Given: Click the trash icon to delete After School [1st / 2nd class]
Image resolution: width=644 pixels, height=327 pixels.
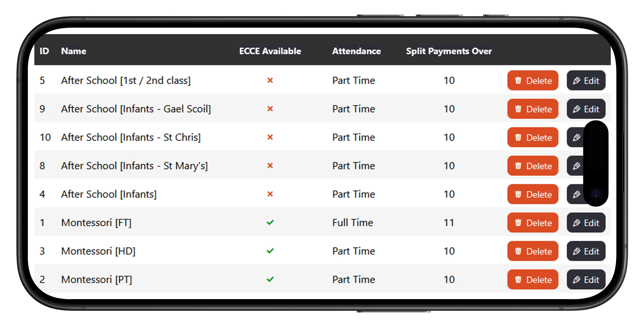Looking at the screenshot, I should point(519,81).
